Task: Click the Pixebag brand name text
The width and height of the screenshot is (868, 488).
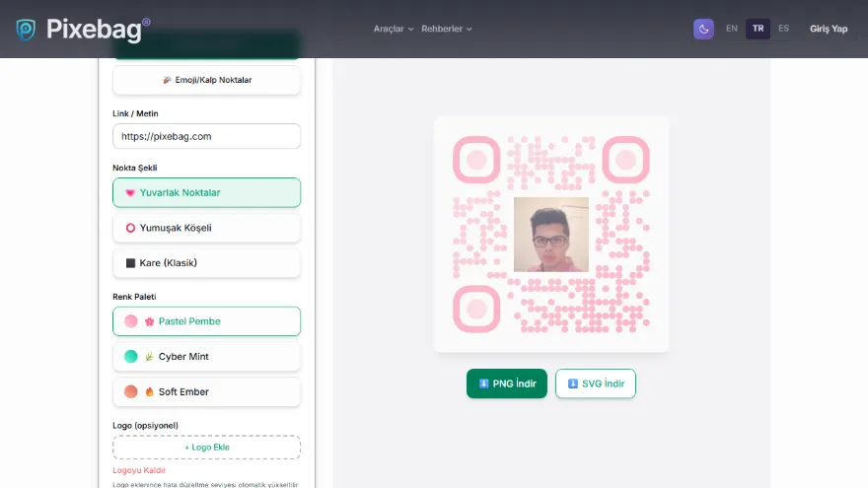Action: point(94,30)
